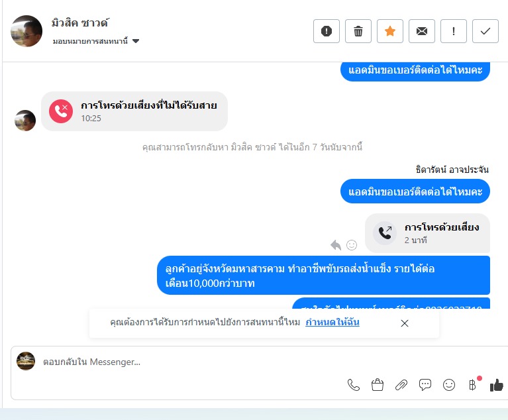The height and width of the screenshot is (420, 508).
Task: Toggle the orange star follow-up marker
Action: click(389, 31)
